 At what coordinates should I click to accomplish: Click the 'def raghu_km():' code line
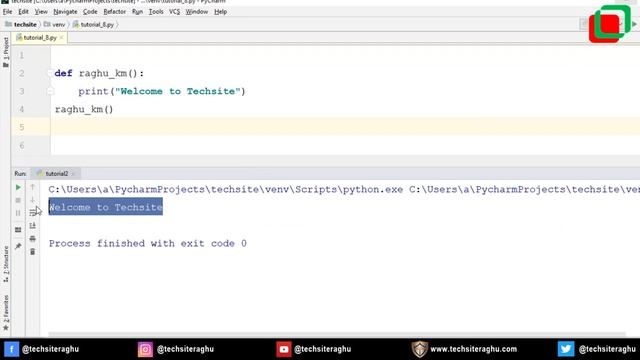pos(99,73)
